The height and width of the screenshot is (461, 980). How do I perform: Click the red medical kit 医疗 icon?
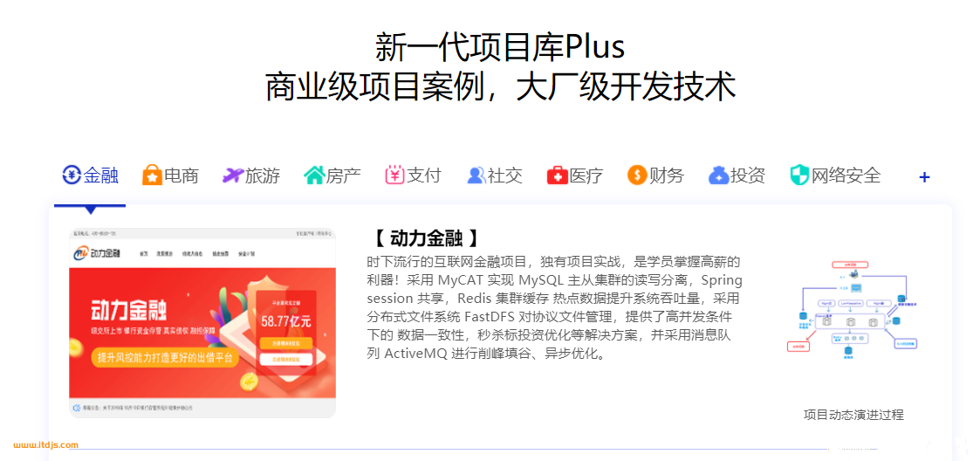pos(557,175)
